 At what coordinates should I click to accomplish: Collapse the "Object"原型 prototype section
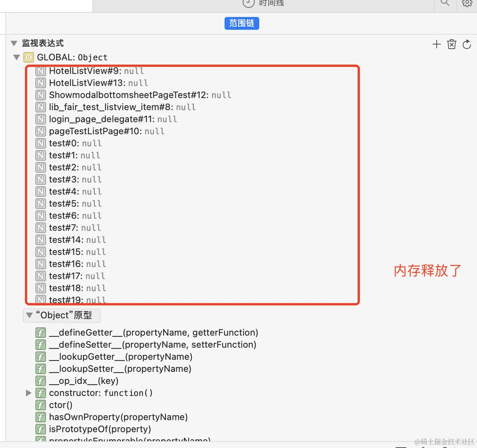pos(29,315)
